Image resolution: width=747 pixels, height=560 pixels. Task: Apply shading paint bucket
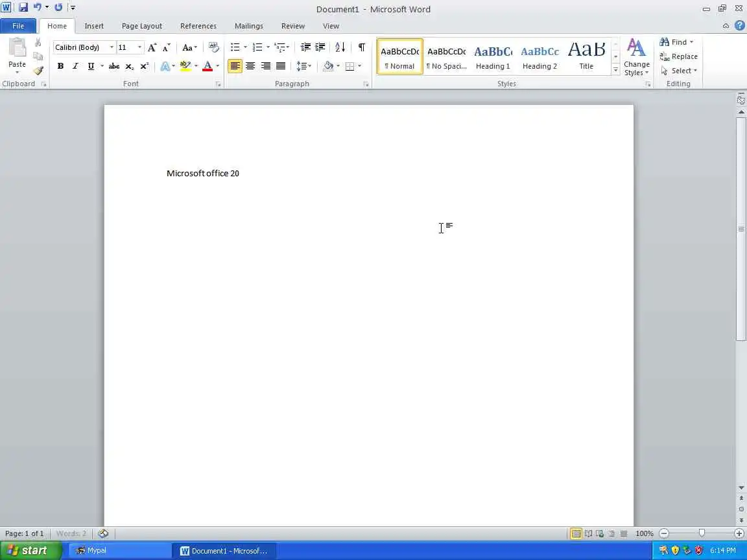coord(327,66)
